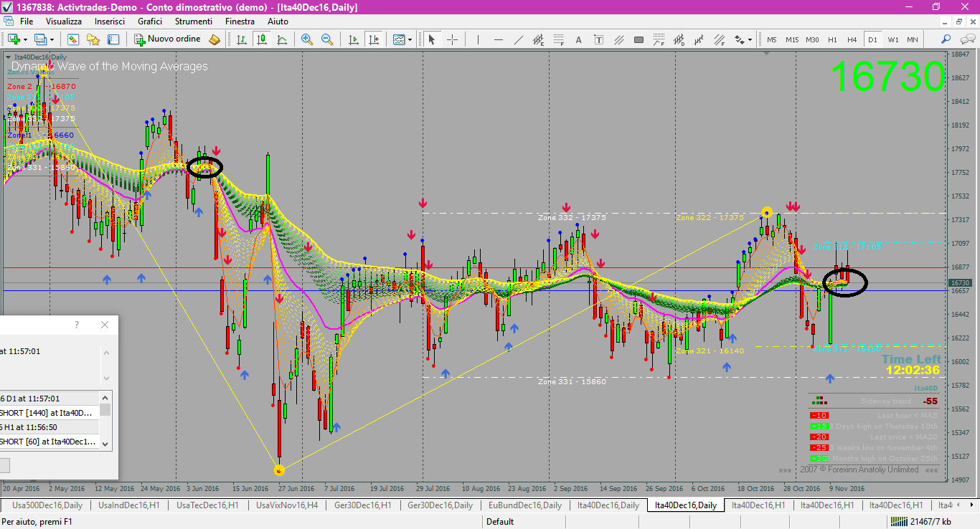Select the Text tool with letter A
Screen dimensions: 980x529
pyautogui.click(x=579, y=39)
